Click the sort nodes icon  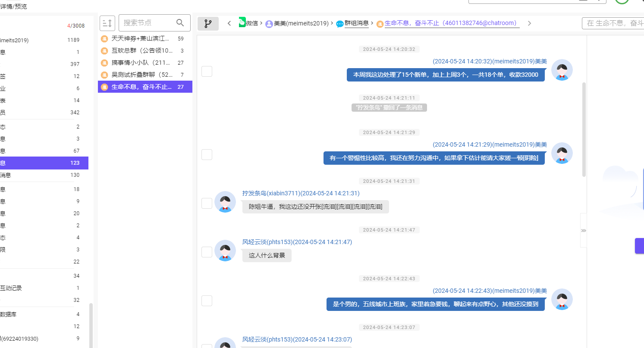(x=107, y=23)
